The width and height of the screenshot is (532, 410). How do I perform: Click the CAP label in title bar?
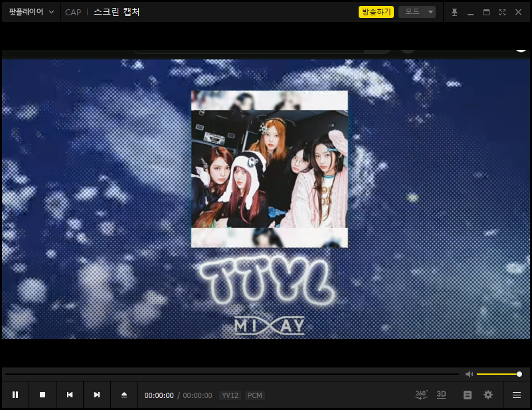[x=73, y=12]
